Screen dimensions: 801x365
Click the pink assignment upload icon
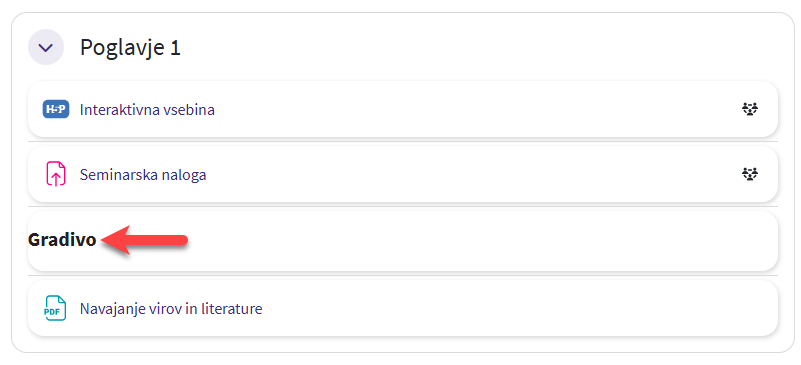55,175
